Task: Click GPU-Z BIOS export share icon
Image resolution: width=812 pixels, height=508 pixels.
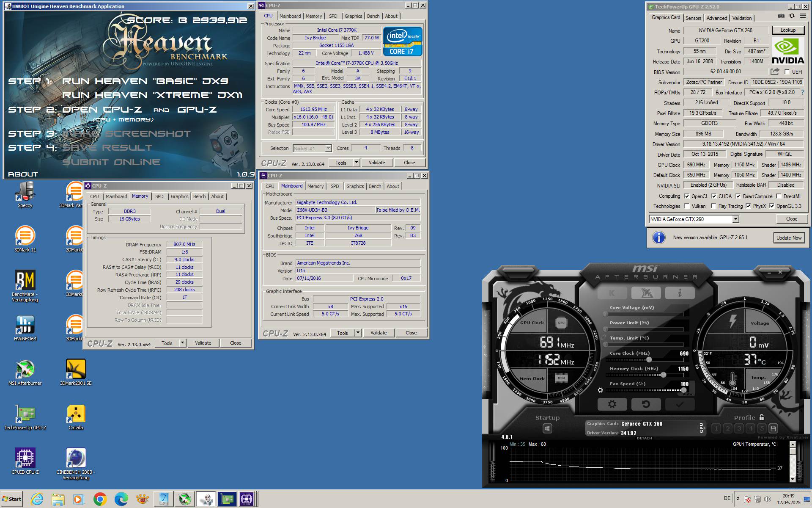Action: pyautogui.click(x=775, y=72)
